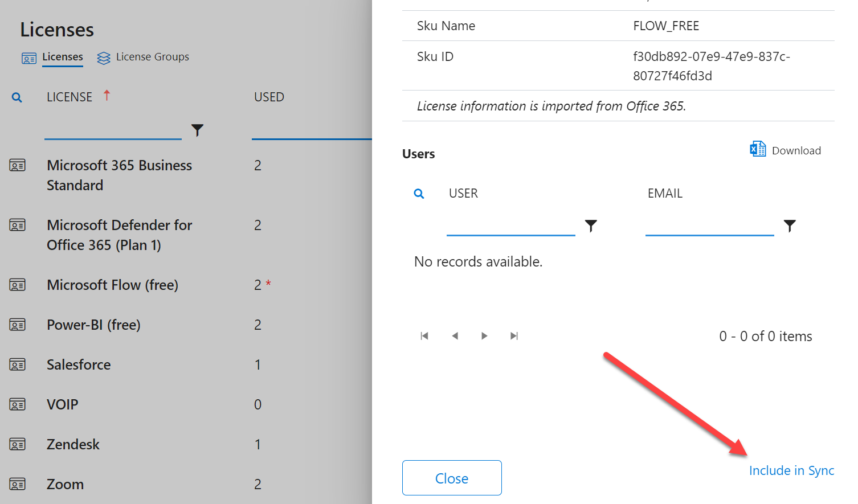Sort by the USER column header
The height and width of the screenshot is (504, 858).
click(x=463, y=193)
